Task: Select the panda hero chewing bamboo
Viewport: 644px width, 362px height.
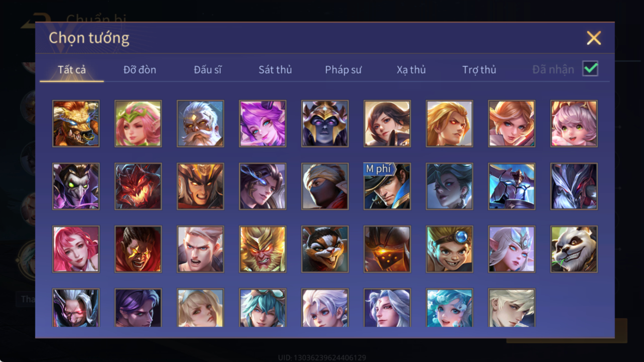Action: [x=574, y=249]
